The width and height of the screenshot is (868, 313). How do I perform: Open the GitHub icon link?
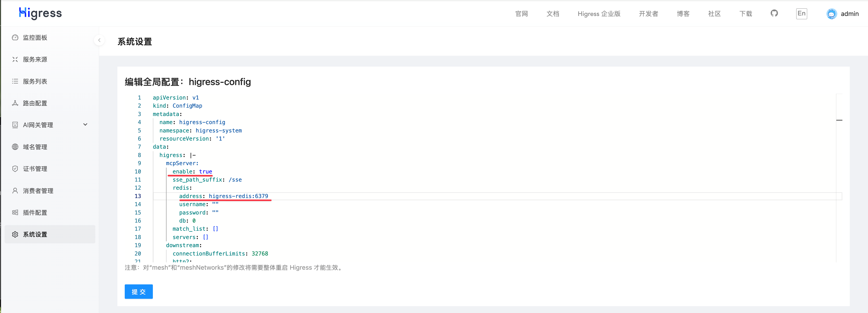point(774,13)
